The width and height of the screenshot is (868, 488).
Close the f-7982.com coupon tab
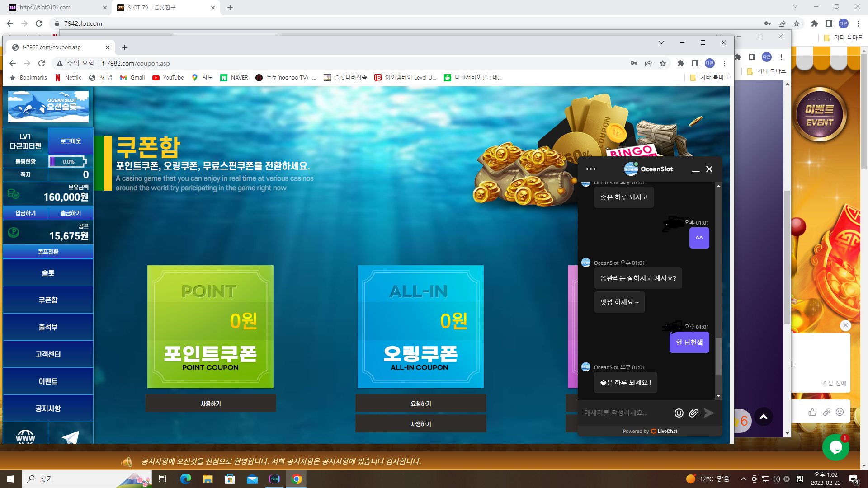pos(108,47)
